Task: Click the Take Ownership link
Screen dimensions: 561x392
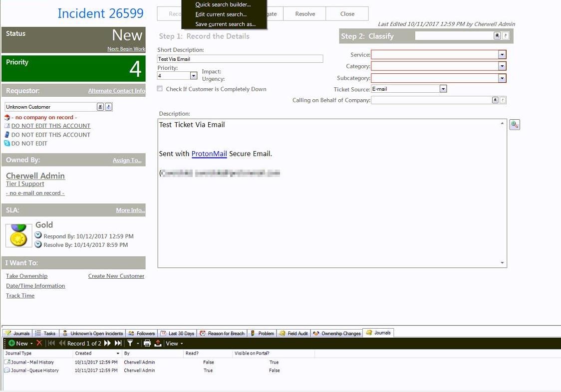Action: [26, 275]
